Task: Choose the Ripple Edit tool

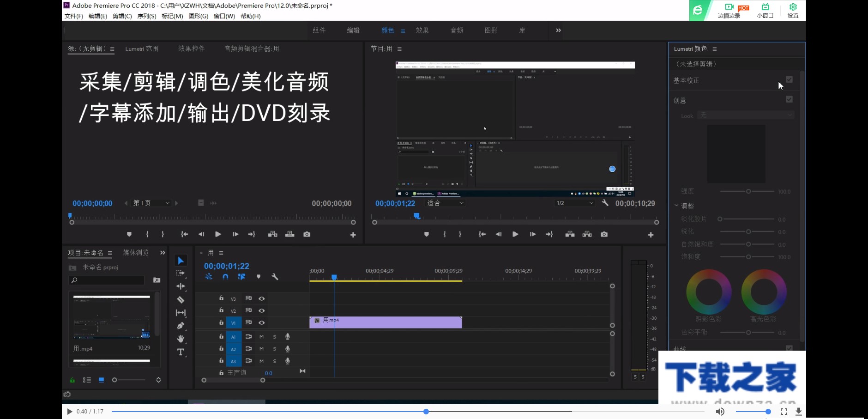Action: click(x=181, y=286)
